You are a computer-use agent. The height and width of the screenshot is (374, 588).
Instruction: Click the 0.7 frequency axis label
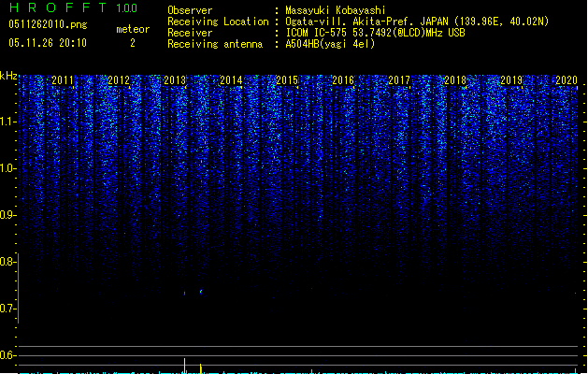point(7,309)
